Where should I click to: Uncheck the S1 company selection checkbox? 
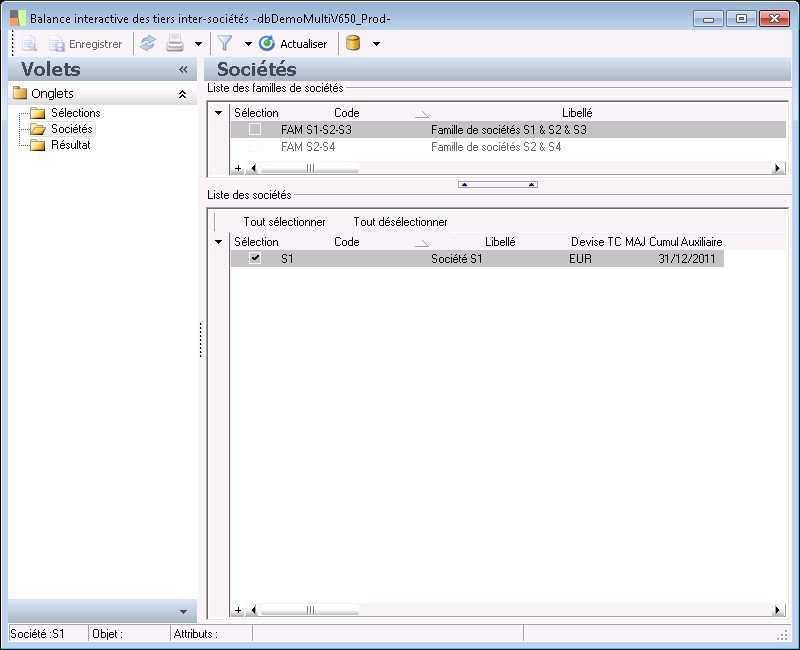pos(255,258)
